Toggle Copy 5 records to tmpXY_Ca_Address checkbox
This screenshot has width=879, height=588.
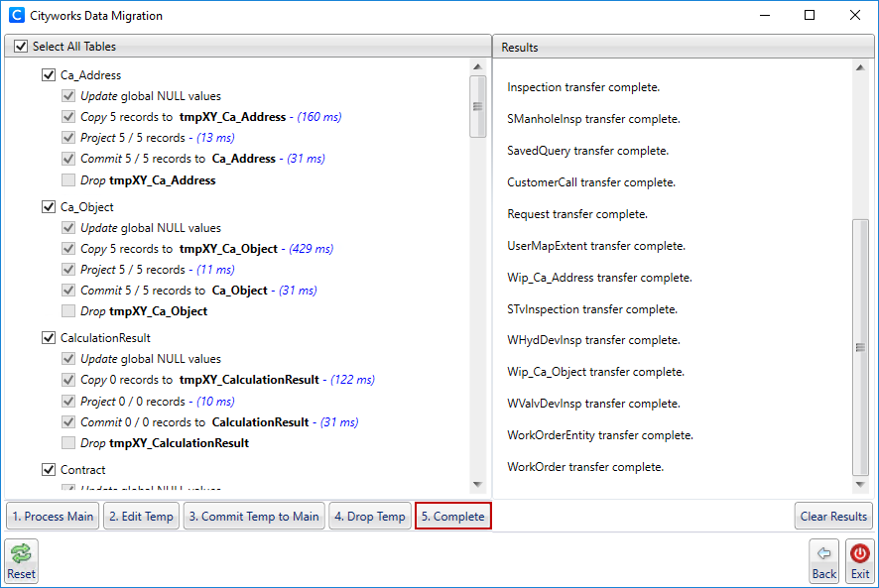[x=68, y=117]
